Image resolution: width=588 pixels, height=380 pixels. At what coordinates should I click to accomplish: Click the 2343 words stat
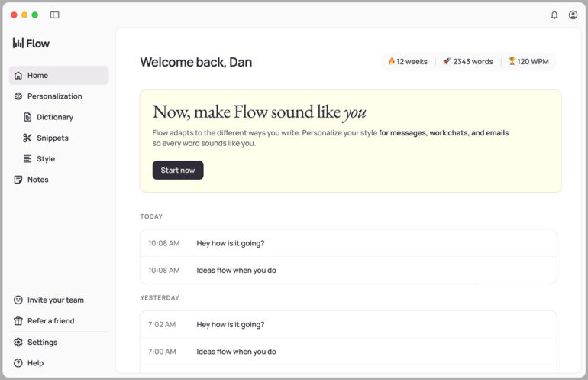coord(467,62)
